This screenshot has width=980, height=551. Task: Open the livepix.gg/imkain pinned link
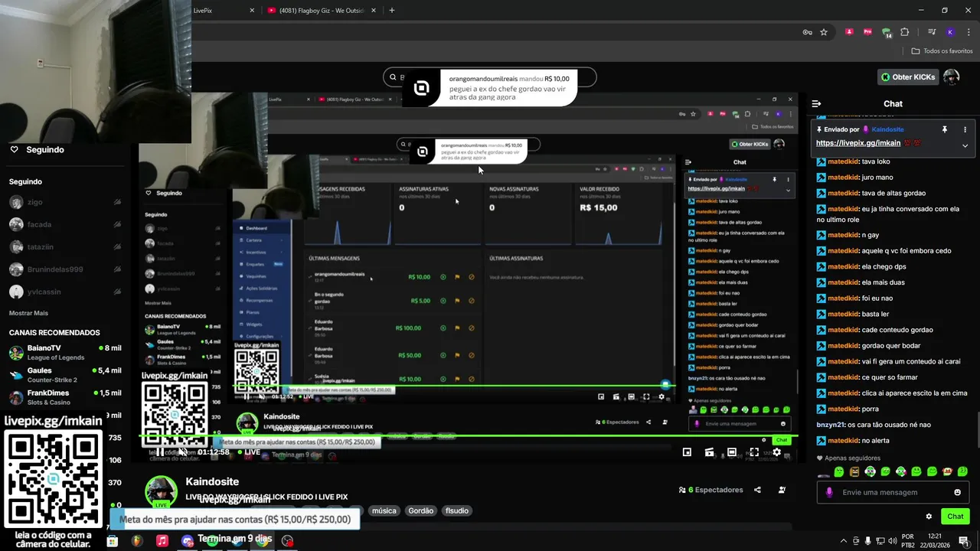tap(858, 143)
